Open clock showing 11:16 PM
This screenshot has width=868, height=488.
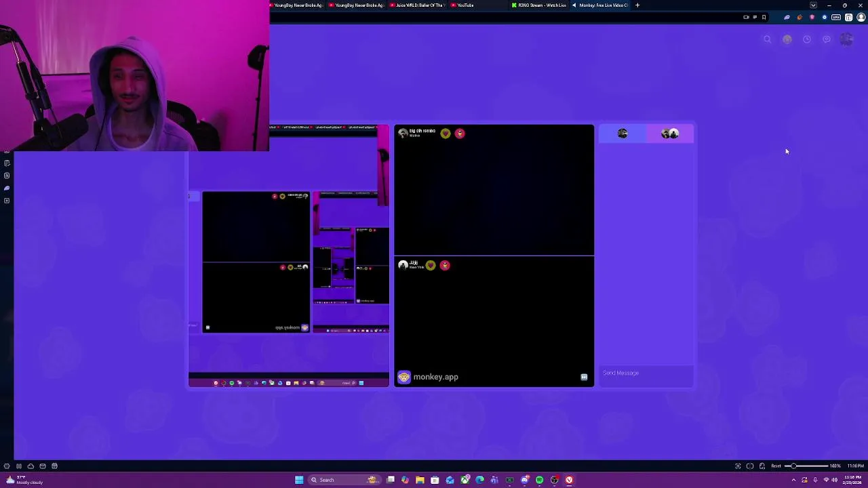click(x=854, y=481)
